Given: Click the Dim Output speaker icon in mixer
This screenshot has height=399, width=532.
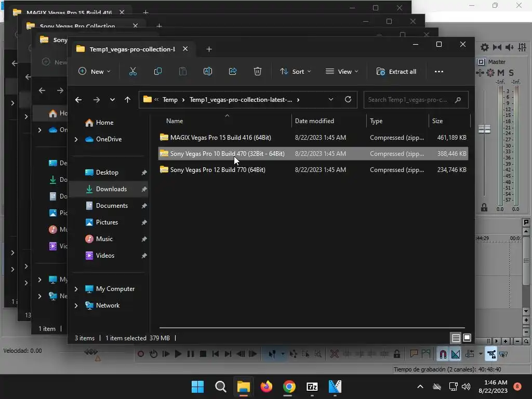Looking at the screenshot, I should pyautogui.click(x=510, y=47).
